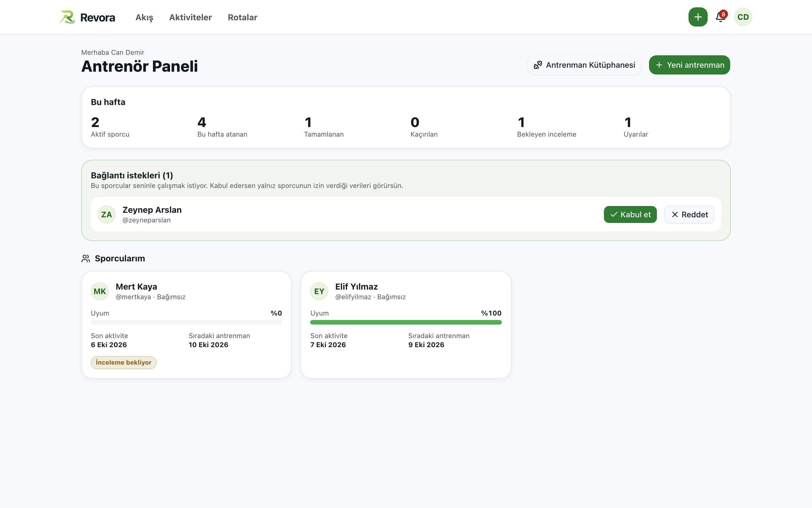812x508 pixels.
Task: Click the ZA avatar of Zeynep Arslan
Action: 106,214
